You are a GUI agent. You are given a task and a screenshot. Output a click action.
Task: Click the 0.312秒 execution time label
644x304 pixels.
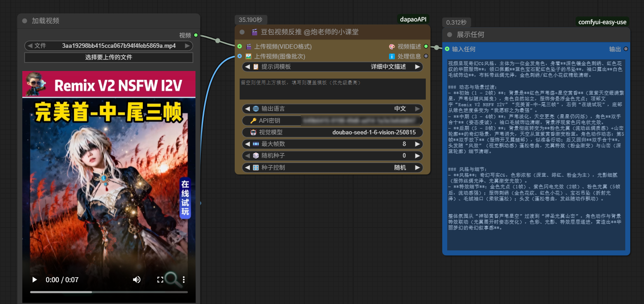click(456, 22)
